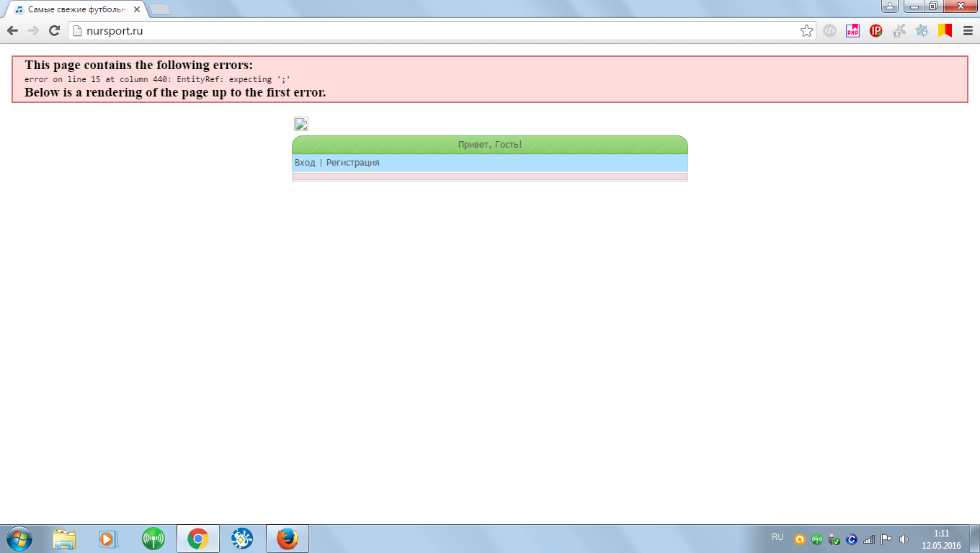Open the volume speaker tray icon
Viewport: 980px width, 553px height.
pyautogui.click(x=904, y=539)
